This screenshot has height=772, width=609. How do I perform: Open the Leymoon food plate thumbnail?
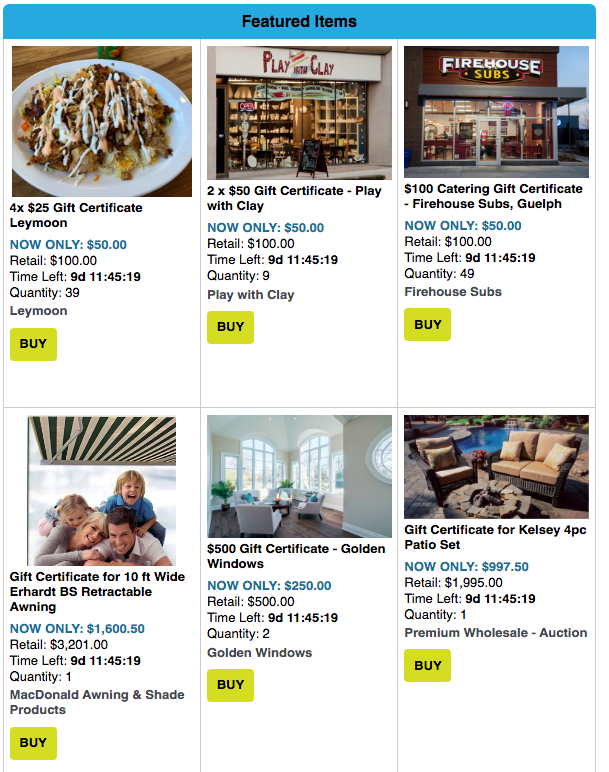102,122
